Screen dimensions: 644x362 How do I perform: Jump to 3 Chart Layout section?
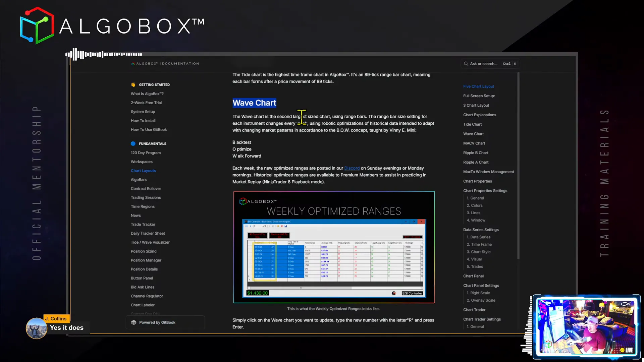coord(476,106)
